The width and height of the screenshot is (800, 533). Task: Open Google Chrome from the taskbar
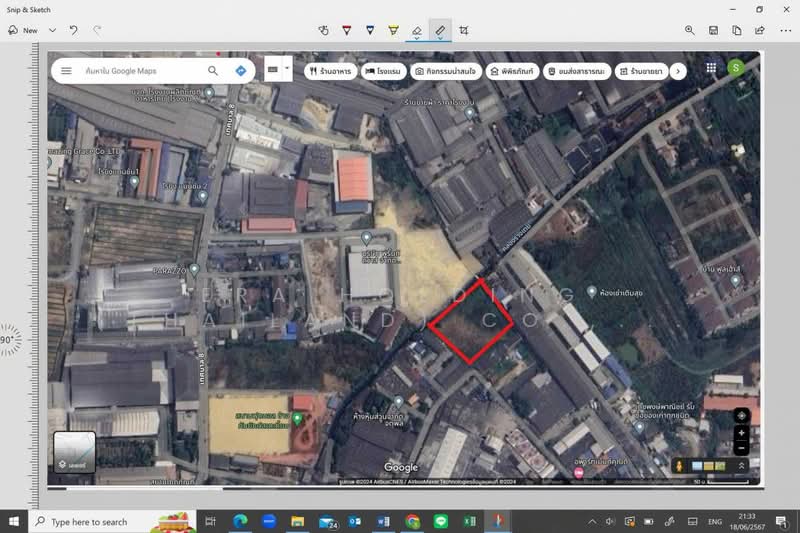412,521
